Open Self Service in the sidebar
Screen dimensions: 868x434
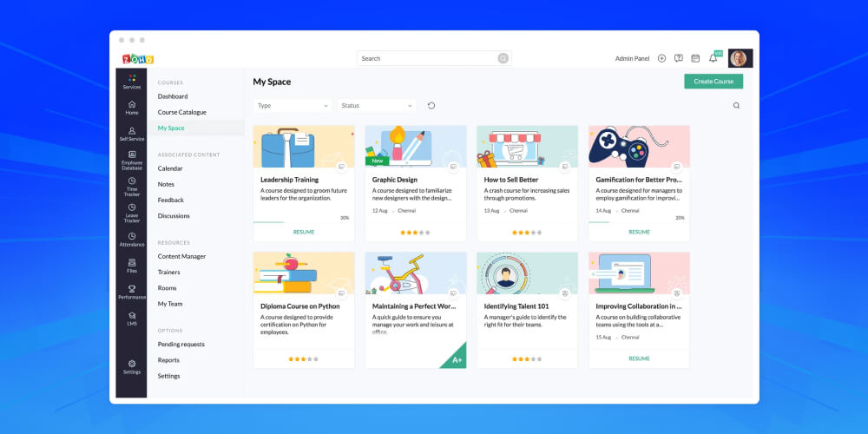coord(132,134)
